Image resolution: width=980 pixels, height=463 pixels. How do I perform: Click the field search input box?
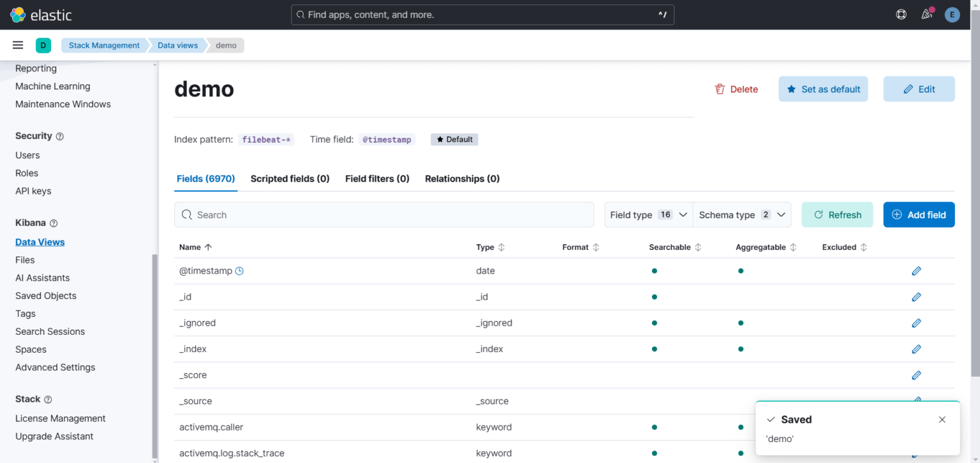384,214
